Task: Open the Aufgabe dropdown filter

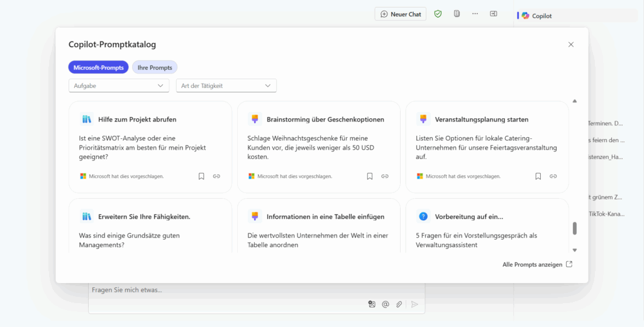Action: click(x=119, y=86)
